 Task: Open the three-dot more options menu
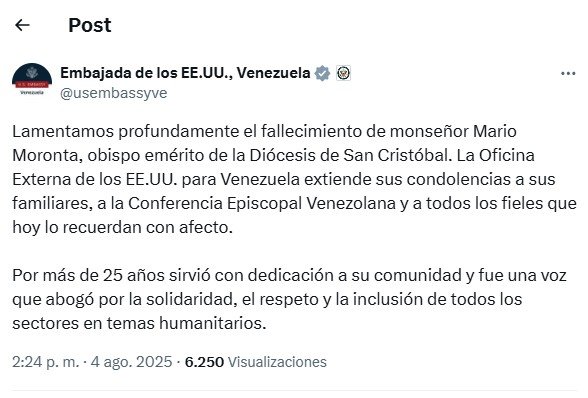[x=568, y=74]
